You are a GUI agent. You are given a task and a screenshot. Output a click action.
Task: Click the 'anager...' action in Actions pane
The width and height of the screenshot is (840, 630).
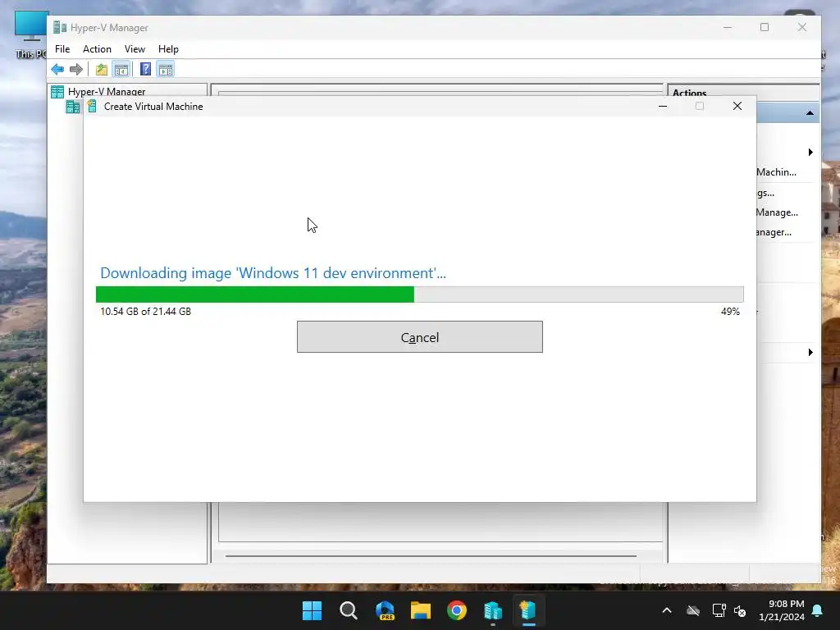coord(774,232)
